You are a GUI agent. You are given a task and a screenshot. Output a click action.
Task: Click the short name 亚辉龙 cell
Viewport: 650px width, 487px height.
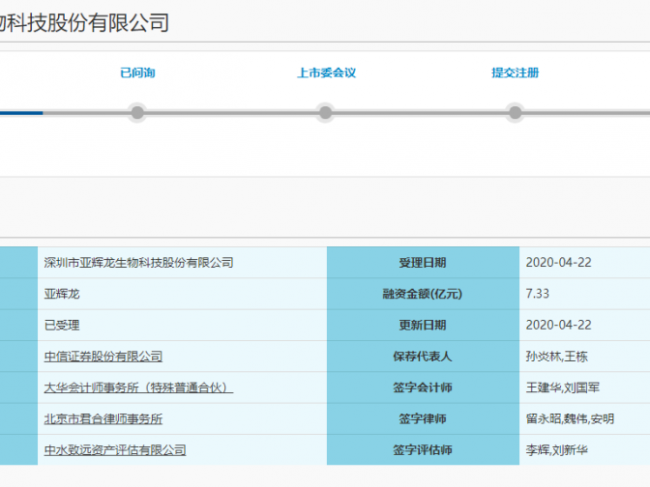tap(182, 294)
